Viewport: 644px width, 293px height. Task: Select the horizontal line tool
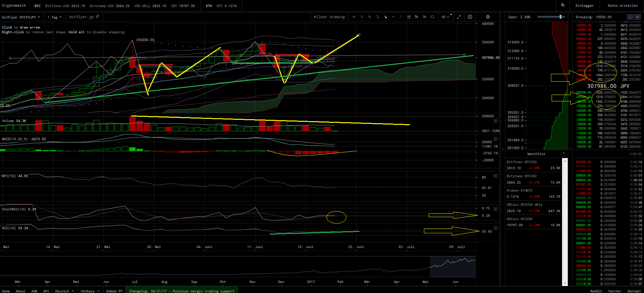(x=393, y=17)
